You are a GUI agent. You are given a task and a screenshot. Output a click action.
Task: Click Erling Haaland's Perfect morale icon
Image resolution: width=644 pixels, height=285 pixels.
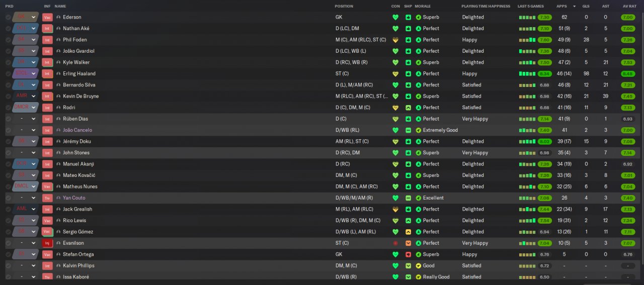point(419,74)
